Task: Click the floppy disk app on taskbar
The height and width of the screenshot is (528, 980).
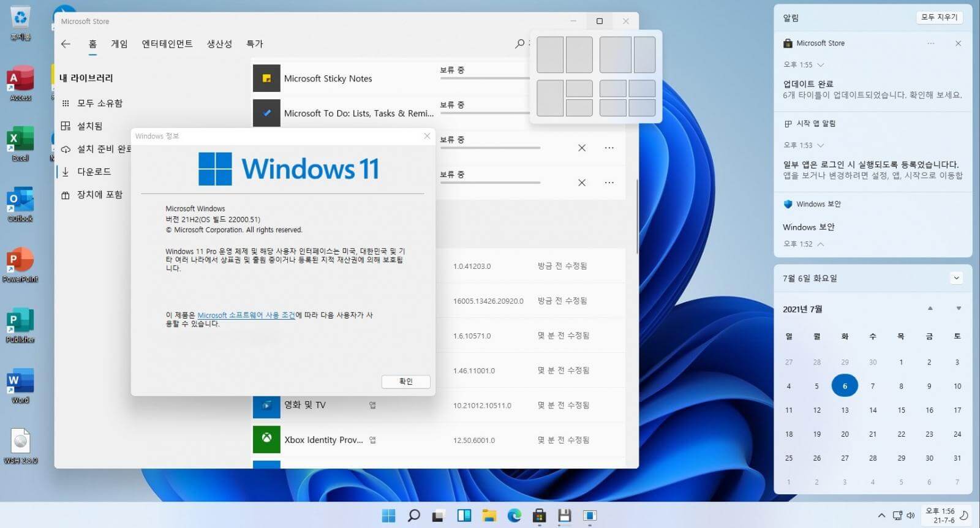Action: [564, 516]
